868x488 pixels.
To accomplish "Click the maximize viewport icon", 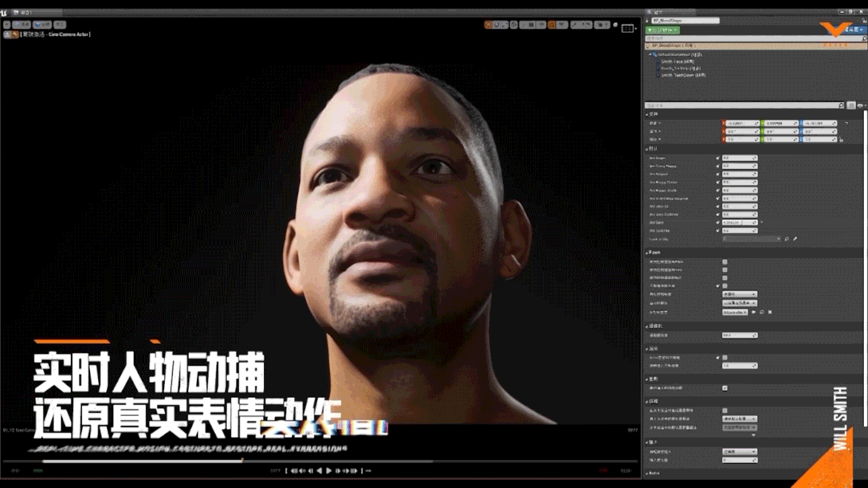I will tap(627, 28).
